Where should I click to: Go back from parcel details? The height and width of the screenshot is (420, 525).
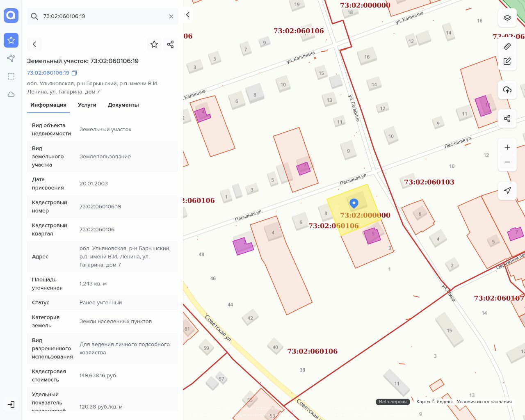point(34,44)
